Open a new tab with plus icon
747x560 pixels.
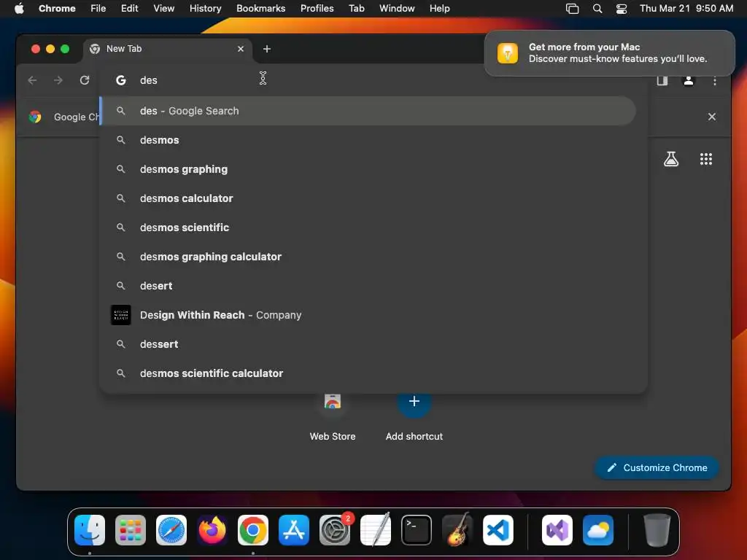pos(267,49)
